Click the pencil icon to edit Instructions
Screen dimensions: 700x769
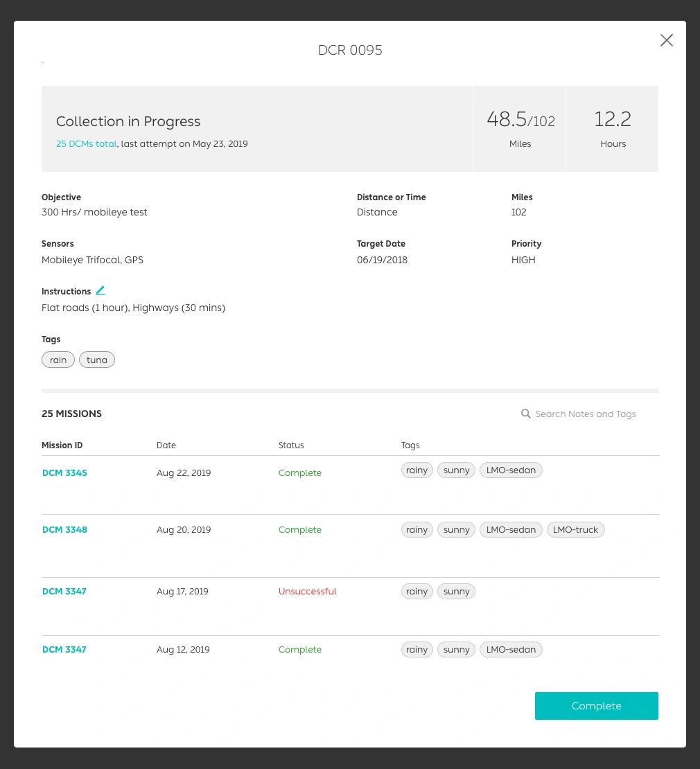tap(100, 291)
